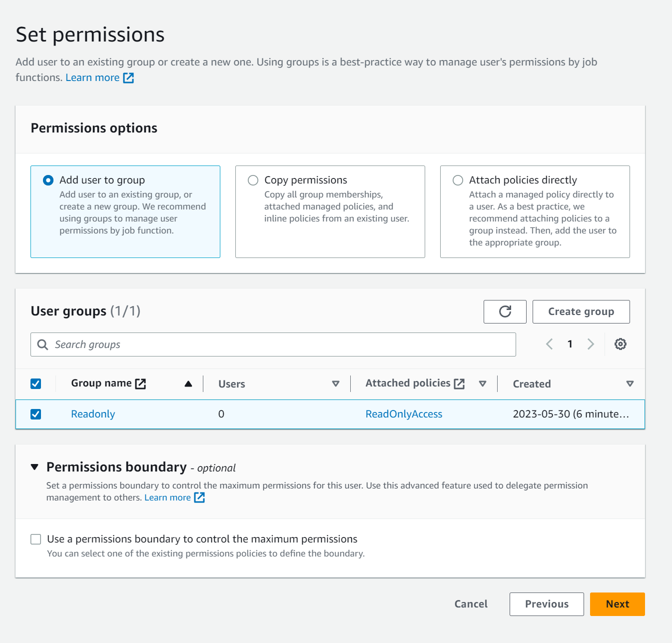Sort by Created column arrow
The image size is (672, 643).
point(630,383)
